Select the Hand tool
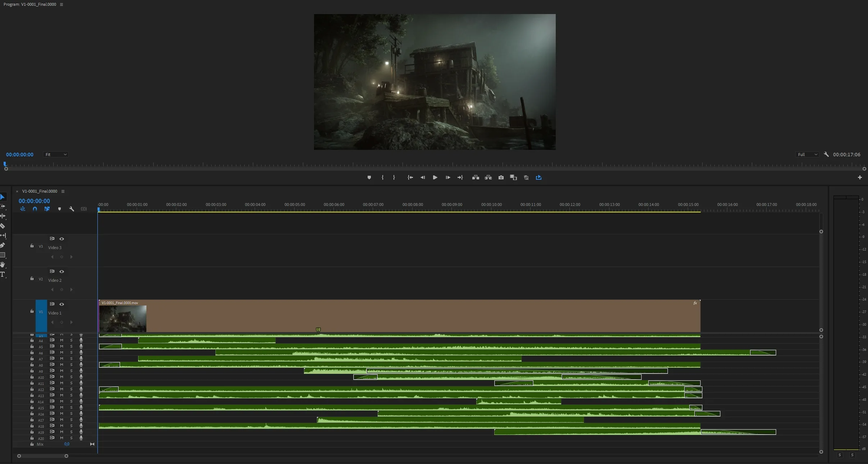Screen dimensions: 868x464 3,265
